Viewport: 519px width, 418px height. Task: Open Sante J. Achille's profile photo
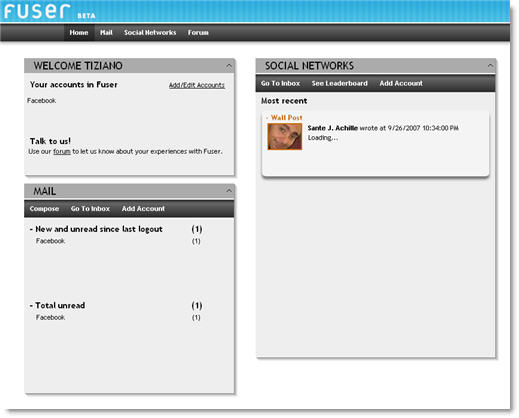(x=285, y=136)
